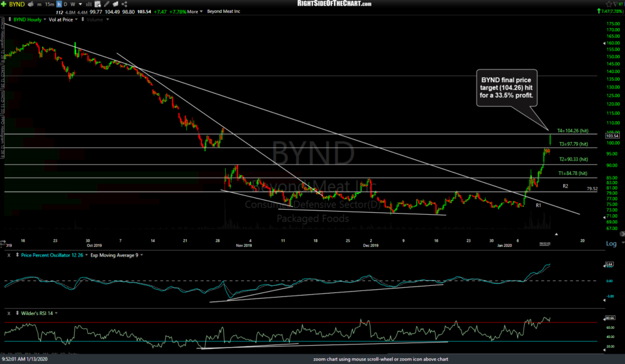Open the BYND Hourly plot dropdown
This screenshot has height=364, width=625.
point(45,20)
